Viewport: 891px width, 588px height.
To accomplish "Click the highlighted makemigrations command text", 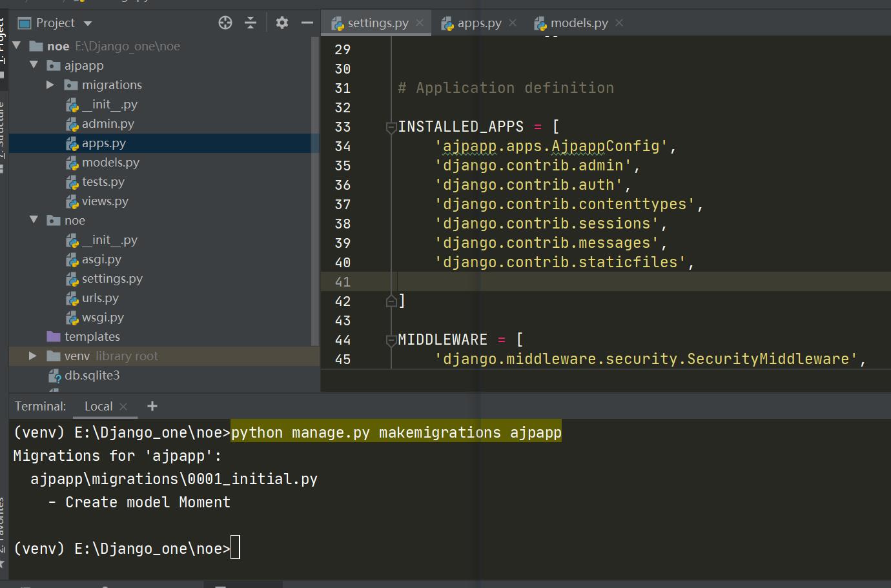I will tap(396, 432).
